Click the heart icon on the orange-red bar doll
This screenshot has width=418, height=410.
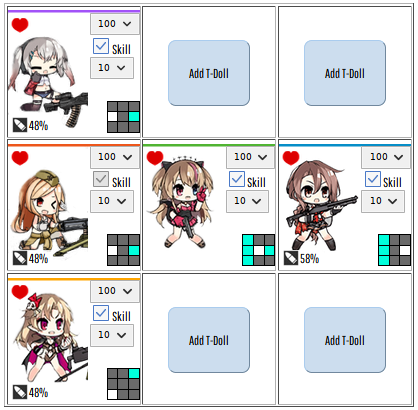pos(20,158)
